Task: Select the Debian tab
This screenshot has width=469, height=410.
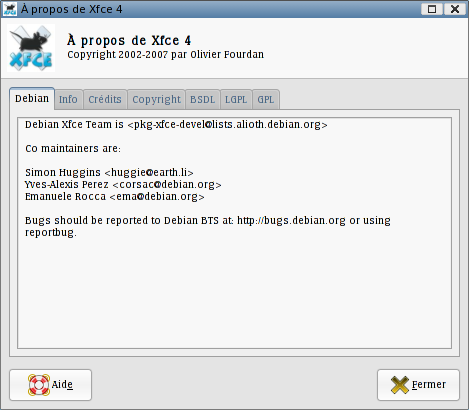Action: pyautogui.click(x=32, y=99)
